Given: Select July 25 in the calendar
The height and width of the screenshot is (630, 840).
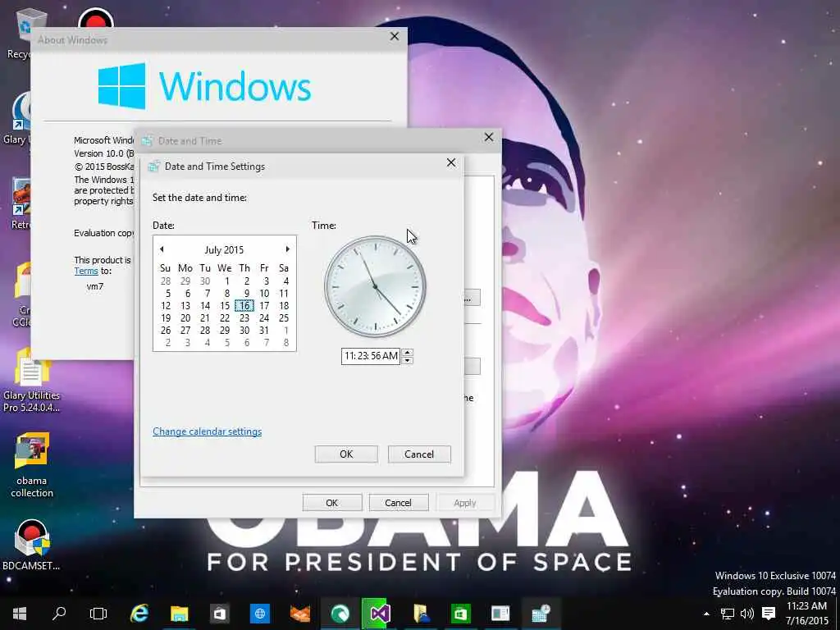Looking at the screenshot, I should (284, 318).
